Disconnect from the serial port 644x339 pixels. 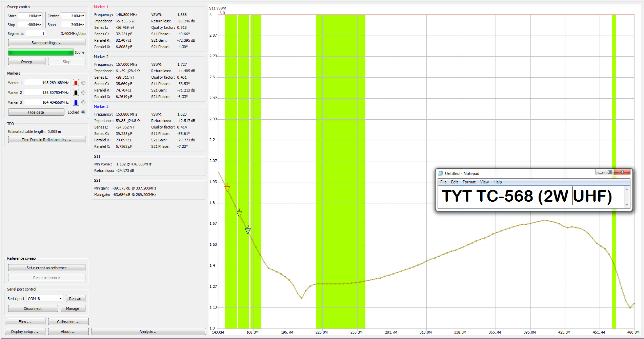tap(33, 308)
